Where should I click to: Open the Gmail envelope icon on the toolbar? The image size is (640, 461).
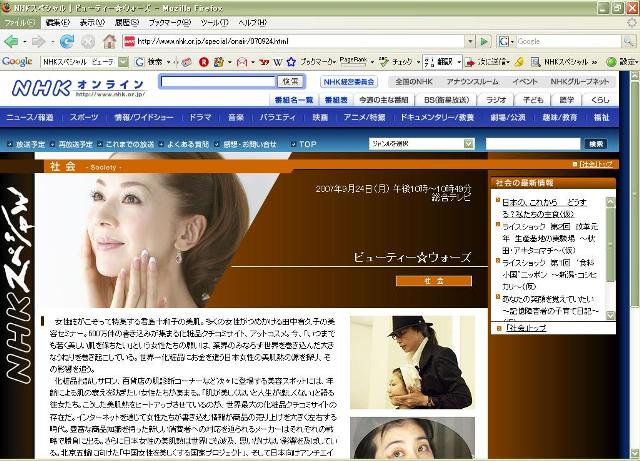242,62
